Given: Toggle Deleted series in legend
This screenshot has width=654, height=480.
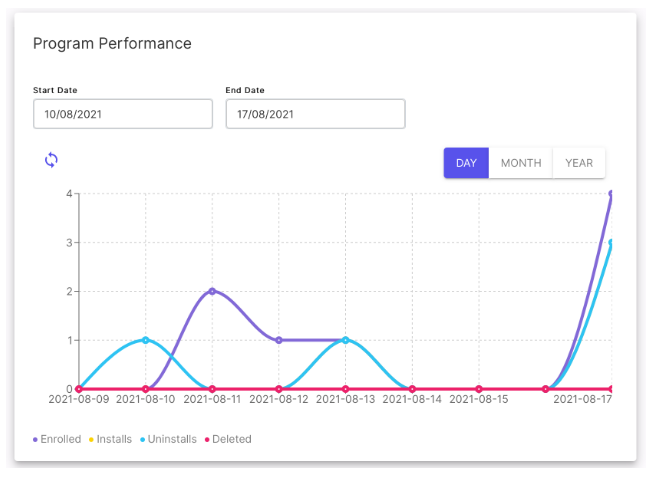Looking at the screenshot, I should 228,439.
